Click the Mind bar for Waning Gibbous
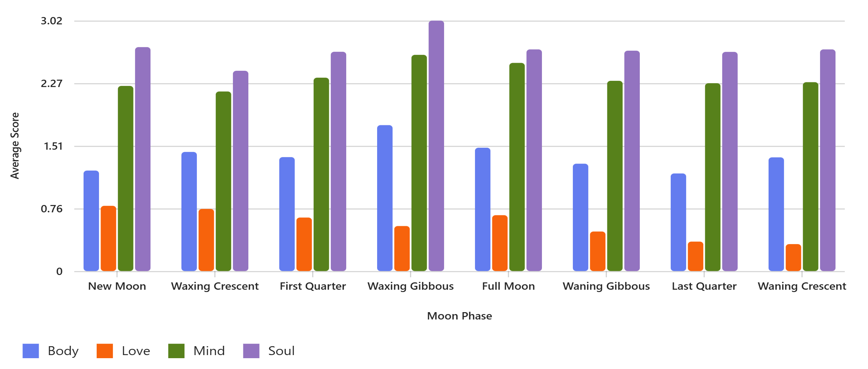The height and width of the screenshot is (369, 868). 615,176
